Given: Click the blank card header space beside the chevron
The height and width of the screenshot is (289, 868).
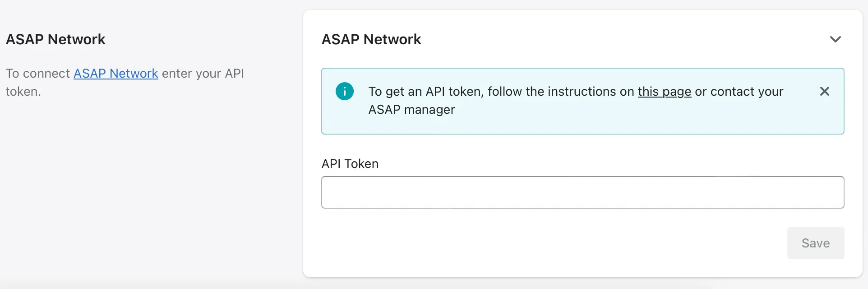Looking at the screenshot, I should coord(632,39).
